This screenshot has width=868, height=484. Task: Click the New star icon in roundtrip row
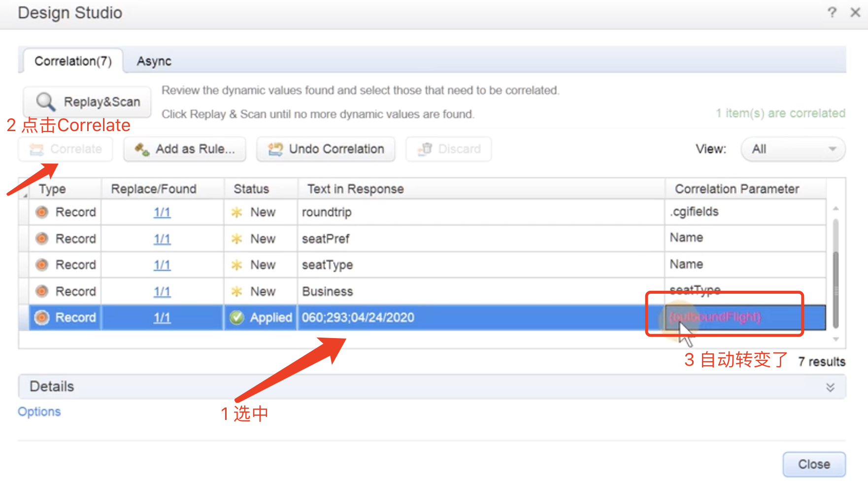click(x=237, y=212)
